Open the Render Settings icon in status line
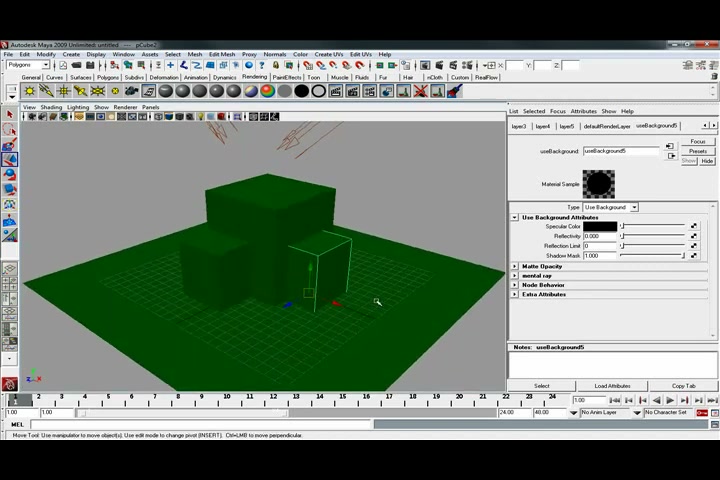 (x=468, y=65)
